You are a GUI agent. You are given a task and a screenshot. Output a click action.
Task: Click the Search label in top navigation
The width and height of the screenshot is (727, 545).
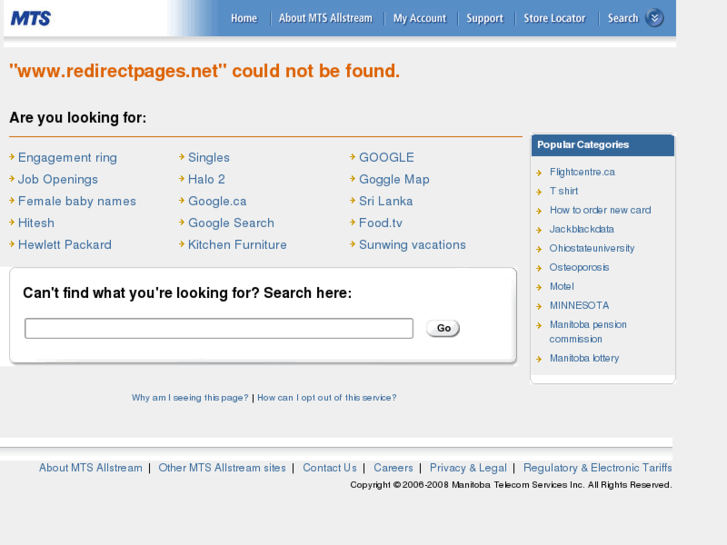click(x=623, y=18)
